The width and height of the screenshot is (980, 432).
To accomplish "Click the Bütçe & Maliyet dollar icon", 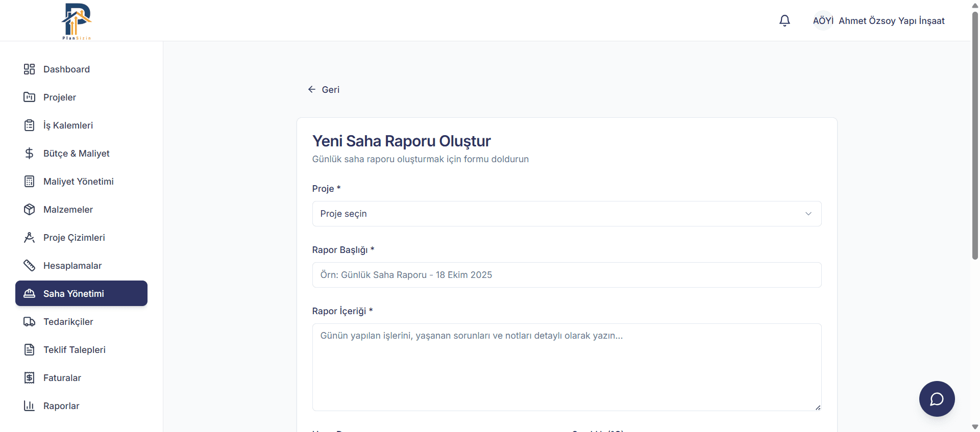I will (x=29, y=154).
